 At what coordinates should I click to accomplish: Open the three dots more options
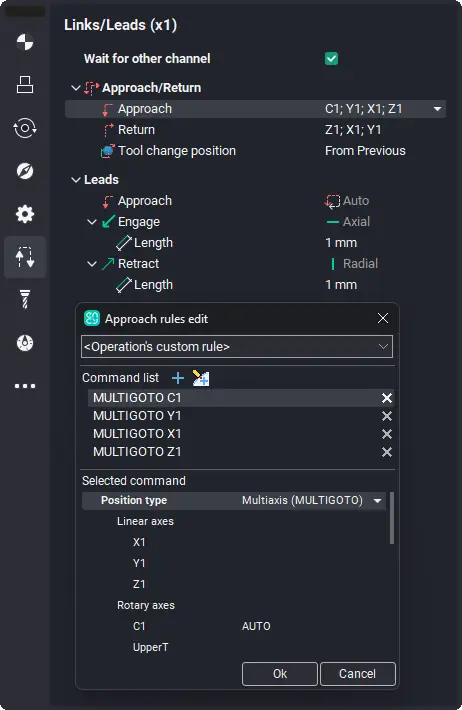coord(25,386)
